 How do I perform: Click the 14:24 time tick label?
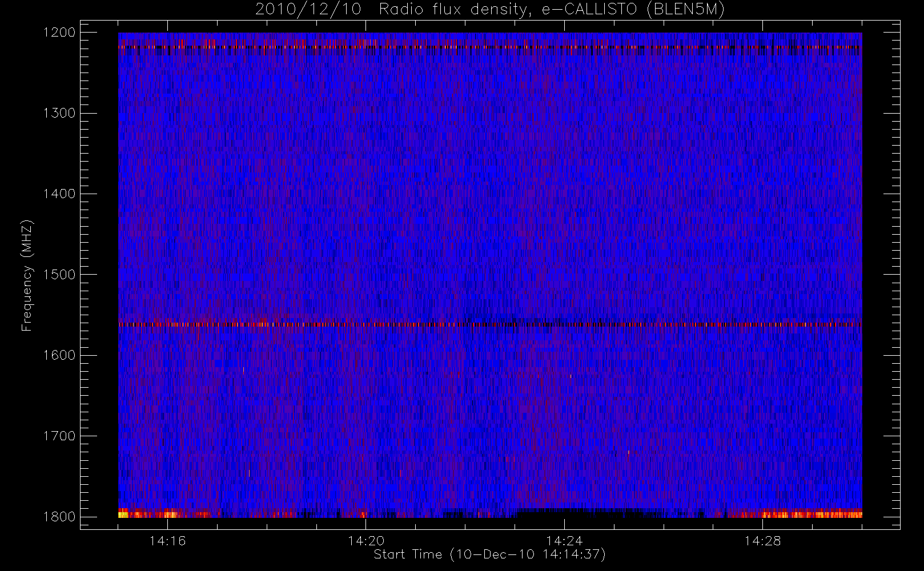click(564, 541)
